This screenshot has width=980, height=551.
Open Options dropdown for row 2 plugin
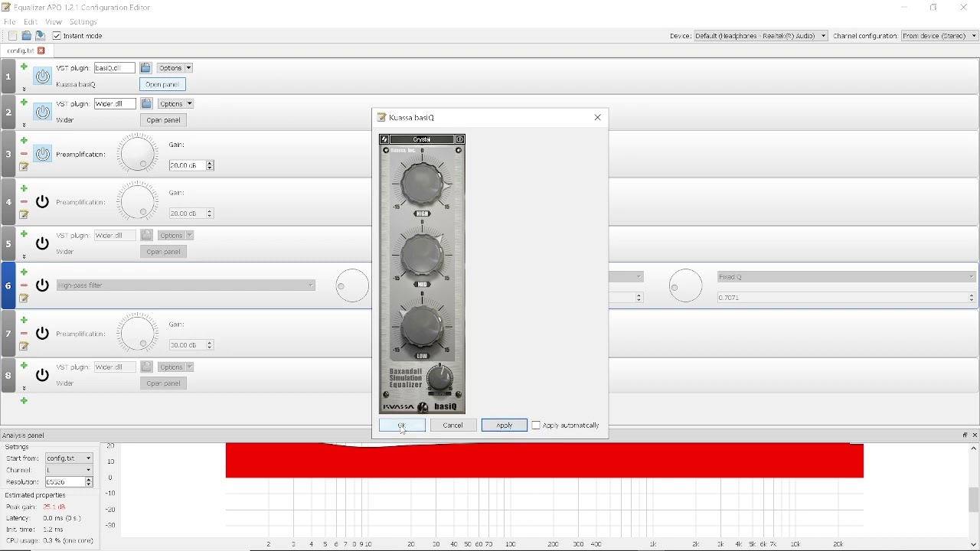coord(176,103)
